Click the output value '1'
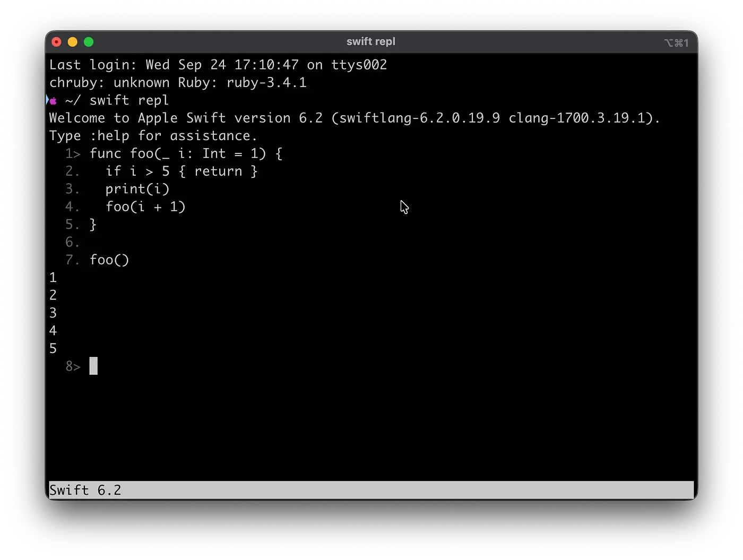 coord(53,278)
